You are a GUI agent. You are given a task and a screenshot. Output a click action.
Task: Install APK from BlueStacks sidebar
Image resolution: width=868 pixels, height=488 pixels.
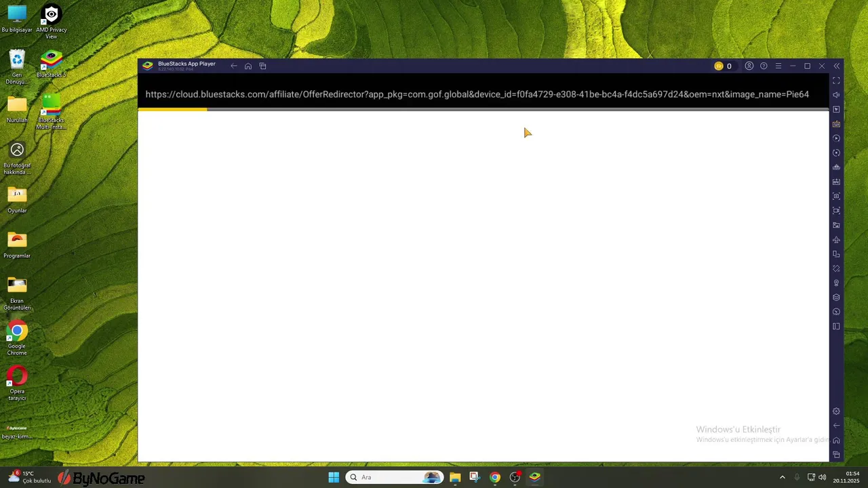pos(836,182)
